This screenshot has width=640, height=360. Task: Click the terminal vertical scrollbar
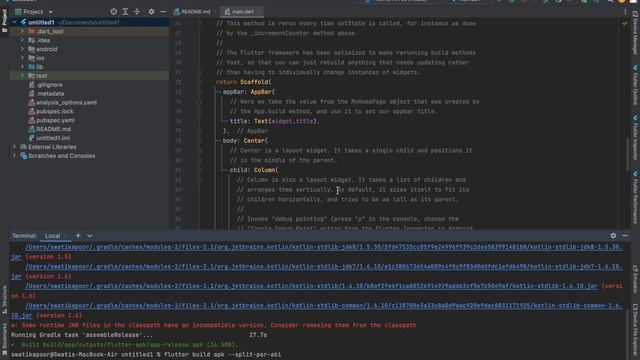coord(627,333)
